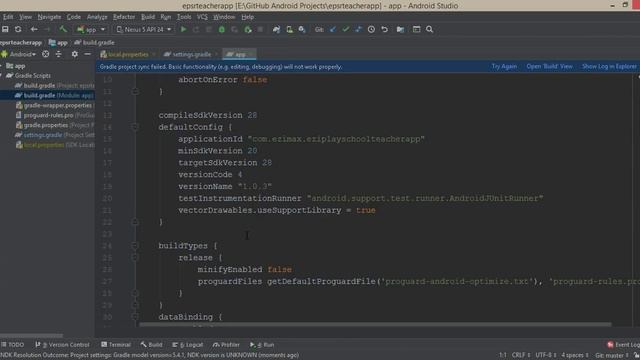640x360 pixels.
Task: Open the Navigate menu
Action: coord(49,17)
